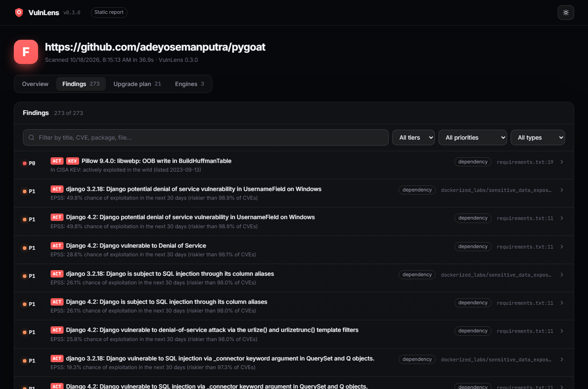Open django 3.2.18 UsernameField denial of service finding

click(294, 193)
